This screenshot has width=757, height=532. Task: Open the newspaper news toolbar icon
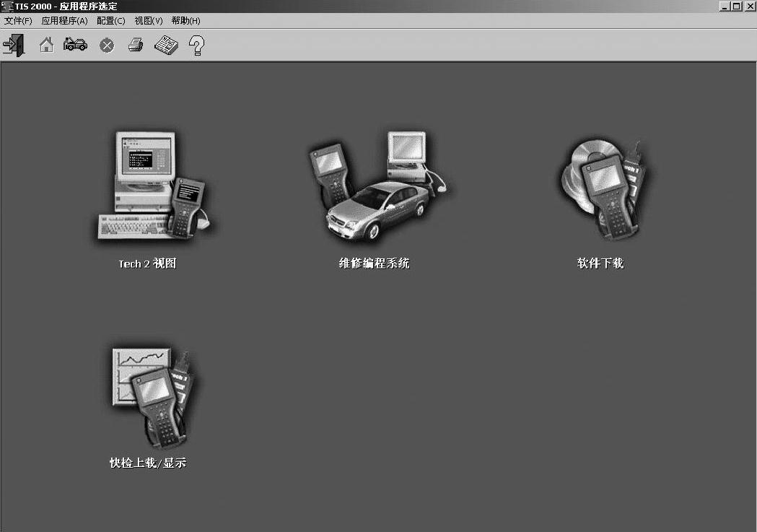click(166, 45)
